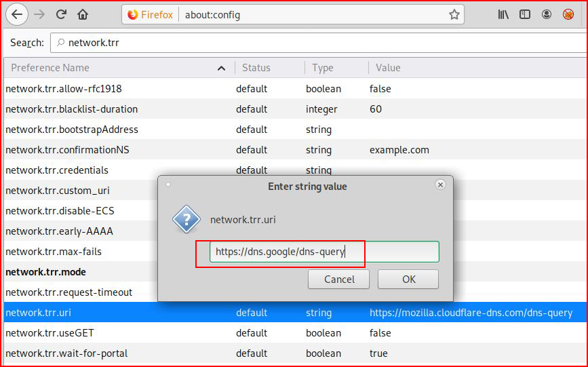Click the question mark dialog icon
Viewport: 588px width, 367px height.
[187, 219]
